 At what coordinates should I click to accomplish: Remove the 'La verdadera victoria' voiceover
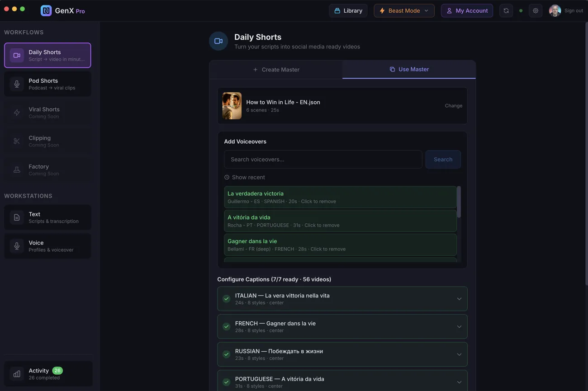coord(340,197)
